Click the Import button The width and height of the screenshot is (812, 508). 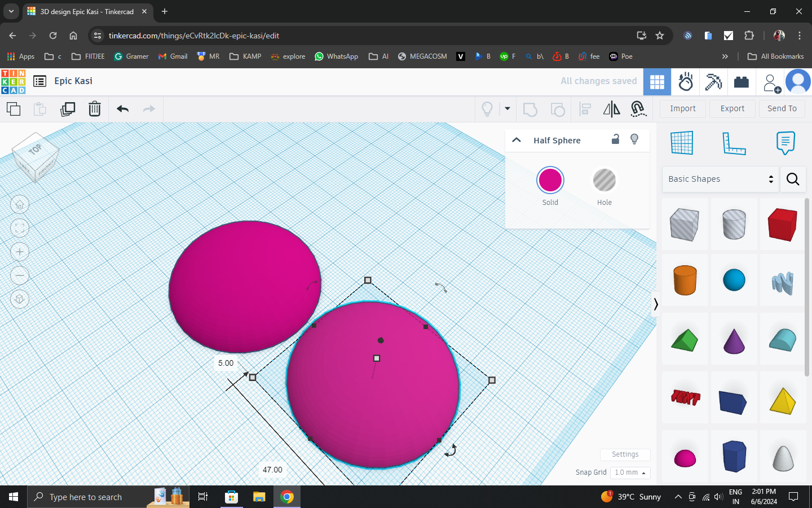[x=682, y=108]
